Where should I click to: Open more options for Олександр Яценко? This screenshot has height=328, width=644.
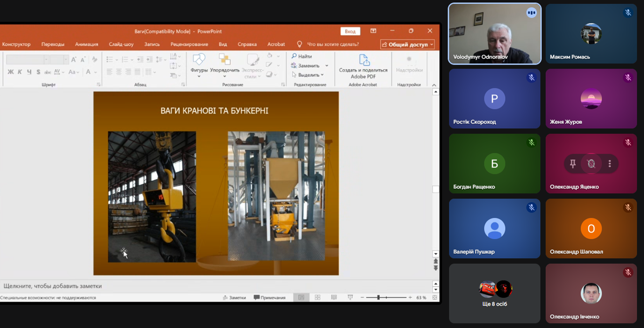pyautogui.click(x=609, y=164)
